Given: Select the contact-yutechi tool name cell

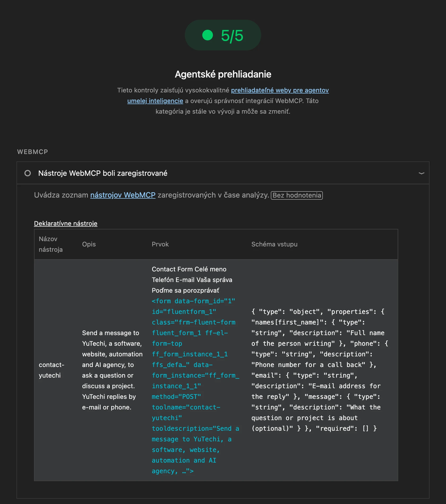Looking at the screenshot, I should click(52, 370).
